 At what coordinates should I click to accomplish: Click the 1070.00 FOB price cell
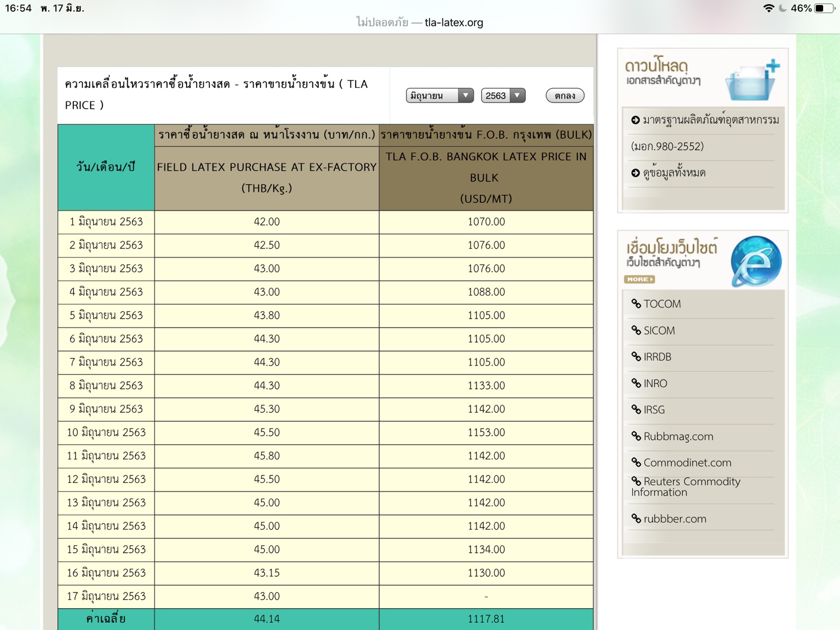click(x=486, y=222)
